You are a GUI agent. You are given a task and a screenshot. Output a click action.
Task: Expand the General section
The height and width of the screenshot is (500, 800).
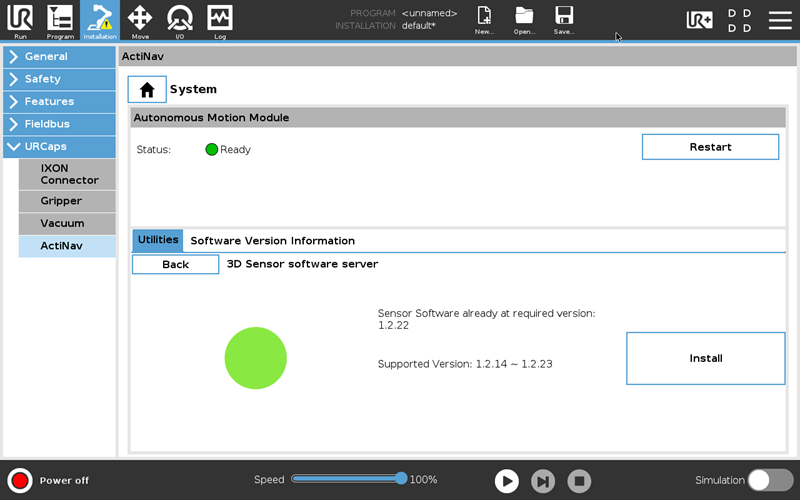point(59,57)
